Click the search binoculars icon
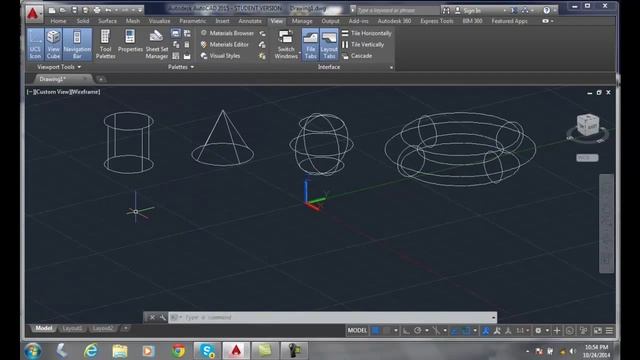This screenshot has height=360, width=640. click(446, 10)
